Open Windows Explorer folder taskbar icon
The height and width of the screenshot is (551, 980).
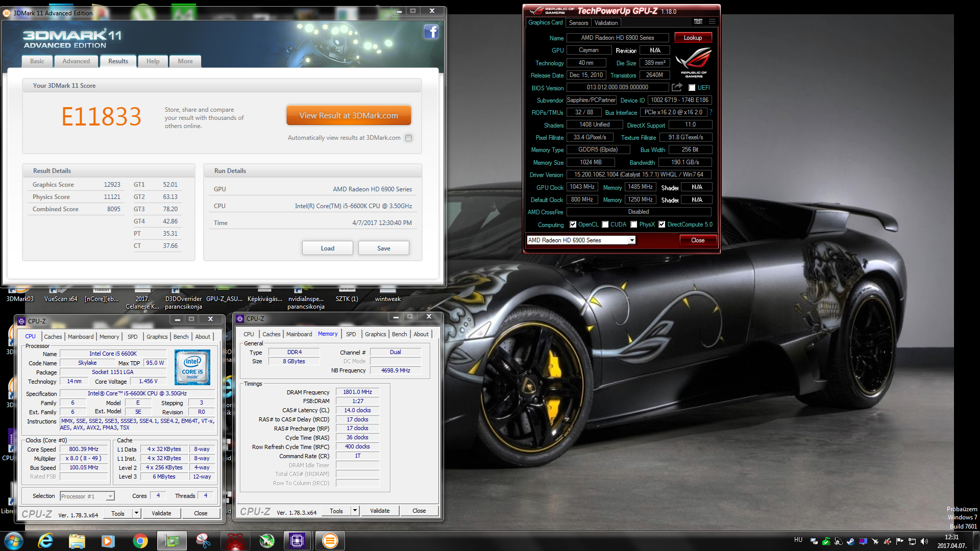[77, 541]
